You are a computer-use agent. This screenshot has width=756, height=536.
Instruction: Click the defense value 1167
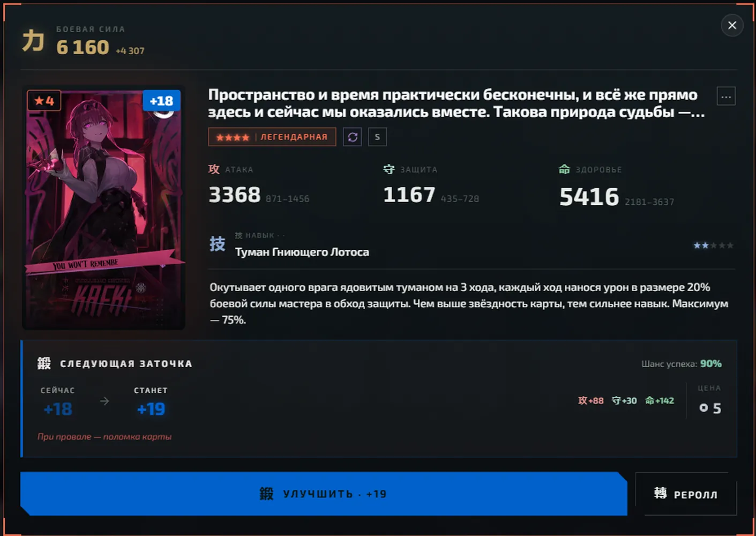pos(409,195)
